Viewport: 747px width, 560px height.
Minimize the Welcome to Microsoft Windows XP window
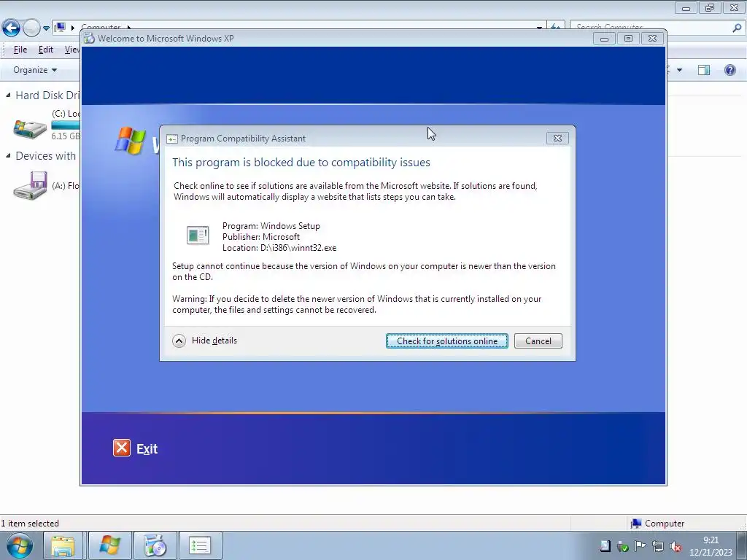tap(604, 39)
